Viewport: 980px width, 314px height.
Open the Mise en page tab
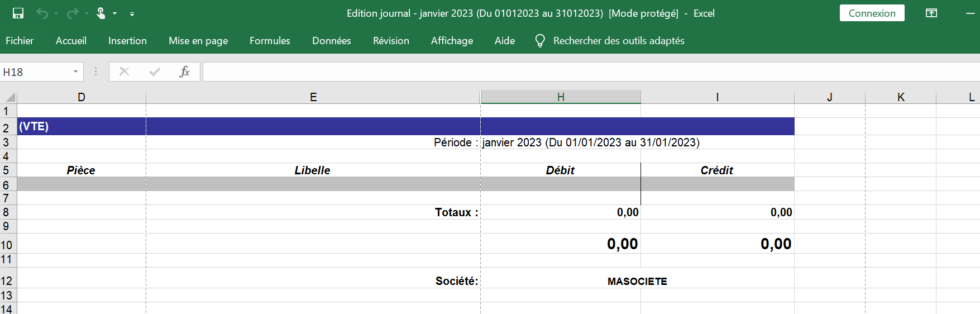coord(198,41)
